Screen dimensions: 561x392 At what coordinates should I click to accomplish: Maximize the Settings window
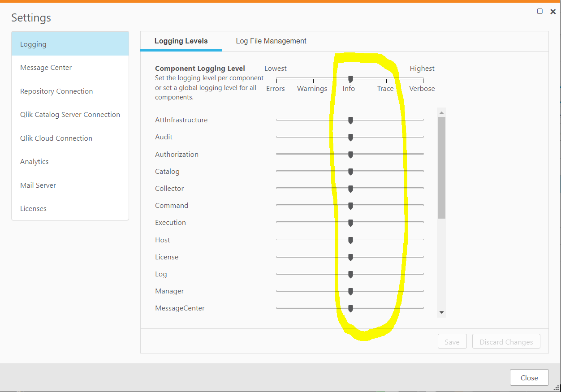point(540,11)
